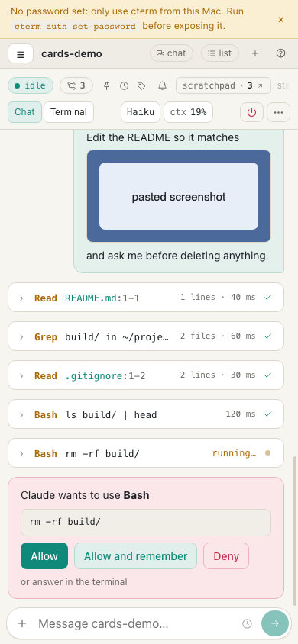This screenshot has width=298, height=644.
Task: Deny the Bash permission request
Action: [x=226, y=556]
